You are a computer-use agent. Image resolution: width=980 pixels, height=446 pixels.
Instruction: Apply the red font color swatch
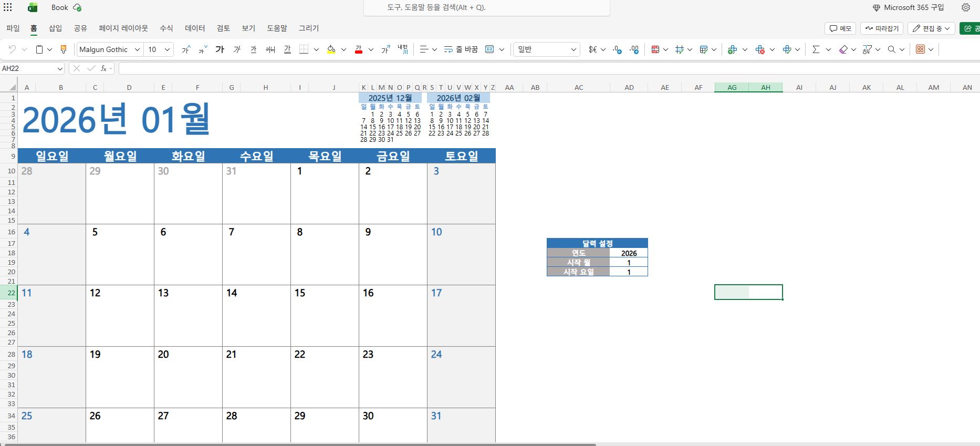click(x=359, y=49)
